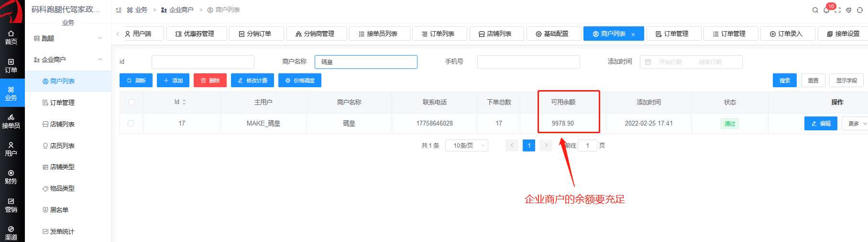Screen dimensions: 868x242
Task: Toggle fullscreen mode icon
Action: (838, 10)
